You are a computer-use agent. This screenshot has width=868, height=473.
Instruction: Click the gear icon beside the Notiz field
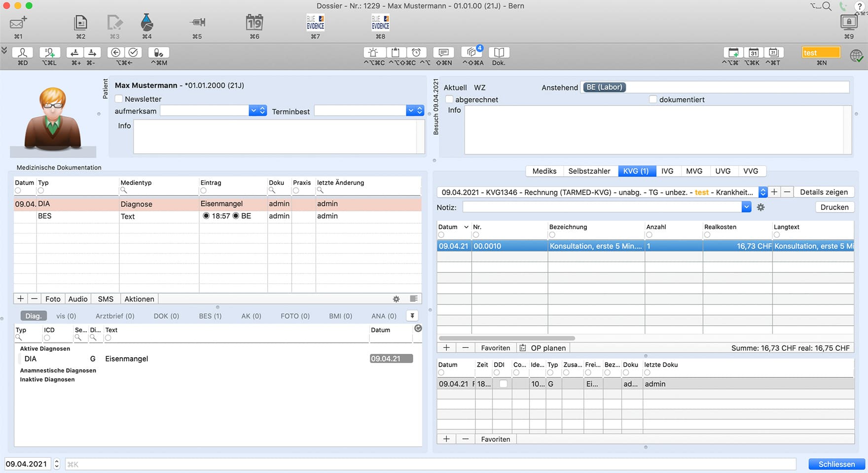pyautogui.click(x=760, y=207)
